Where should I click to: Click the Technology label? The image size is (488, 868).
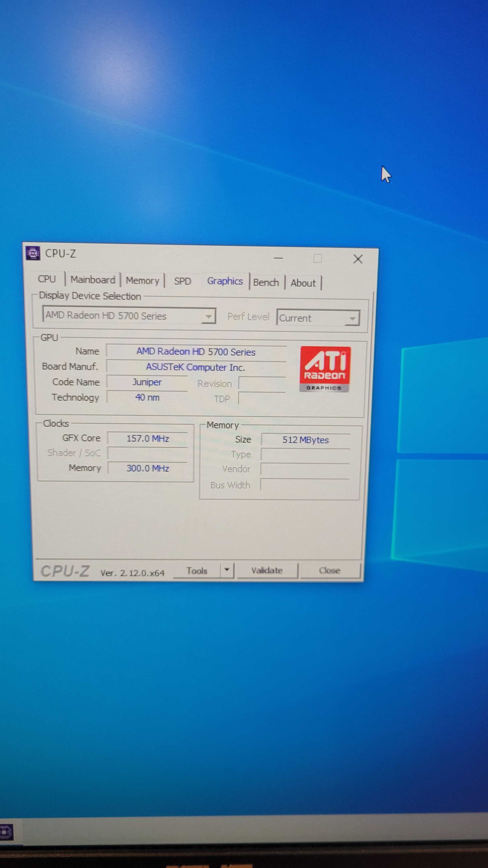click(76, 398)
